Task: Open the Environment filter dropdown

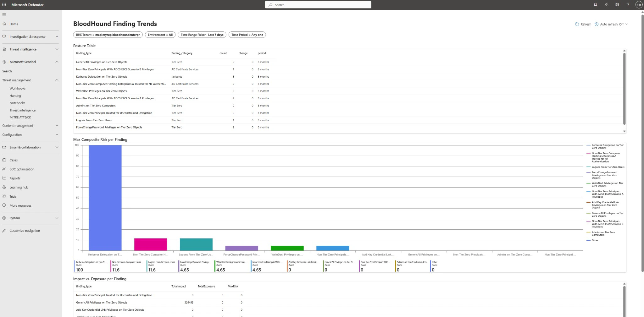Action: pyautogui.click(x=160, y=35)
